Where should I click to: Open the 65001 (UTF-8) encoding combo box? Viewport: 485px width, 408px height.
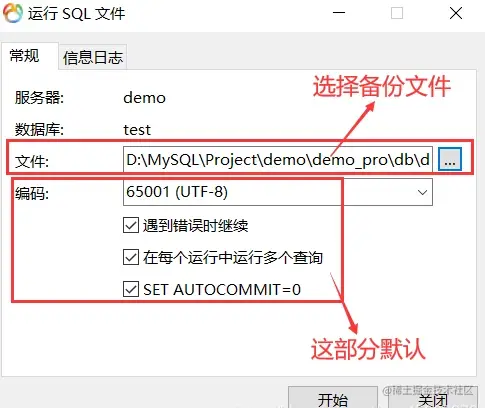point(278,192)
